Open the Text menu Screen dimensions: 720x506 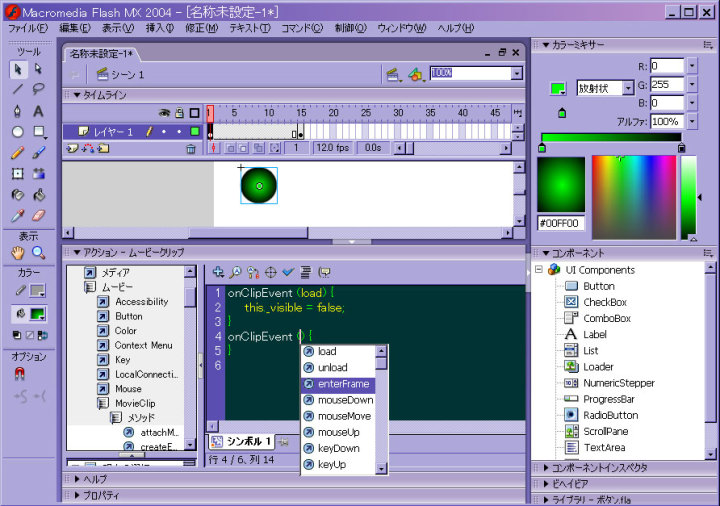tap(250, 28)
